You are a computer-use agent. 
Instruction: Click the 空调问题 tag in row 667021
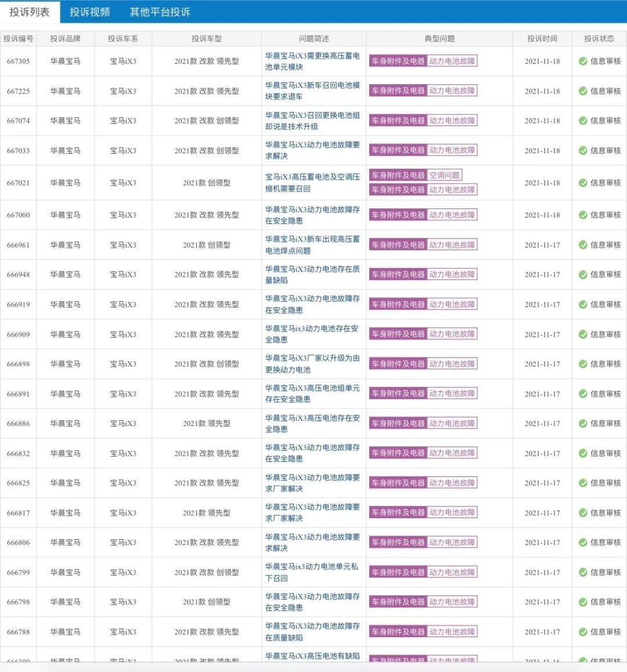(x=444, y=175)
